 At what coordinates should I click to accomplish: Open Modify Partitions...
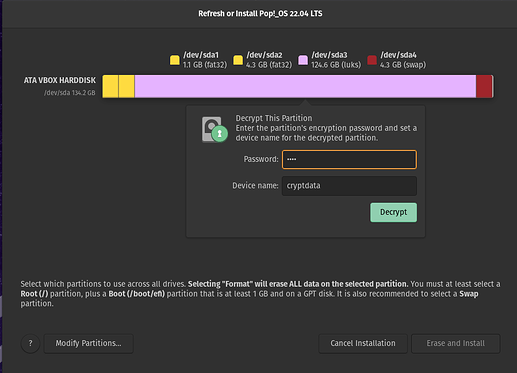88,343
